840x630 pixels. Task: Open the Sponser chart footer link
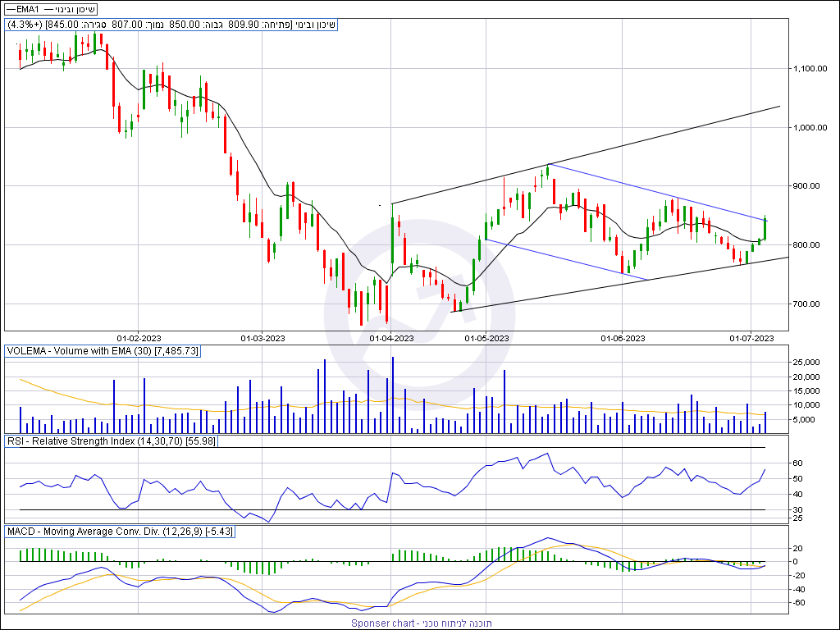tap(421, 623)
